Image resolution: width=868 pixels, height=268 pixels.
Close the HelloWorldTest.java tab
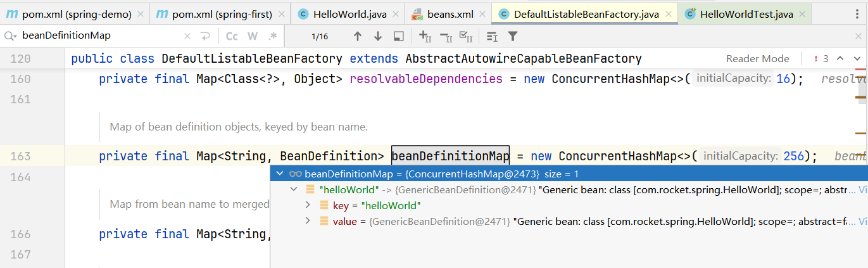(x=802, y=14)
